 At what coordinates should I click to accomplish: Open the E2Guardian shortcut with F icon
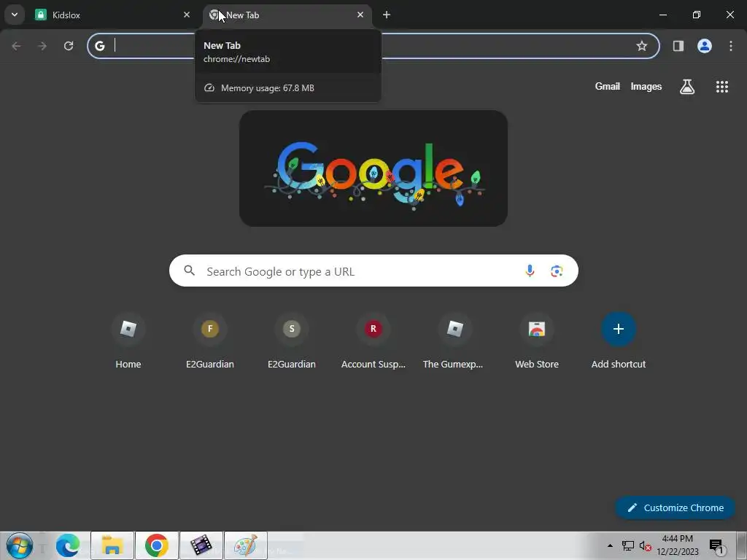click(x=210, y=341)
